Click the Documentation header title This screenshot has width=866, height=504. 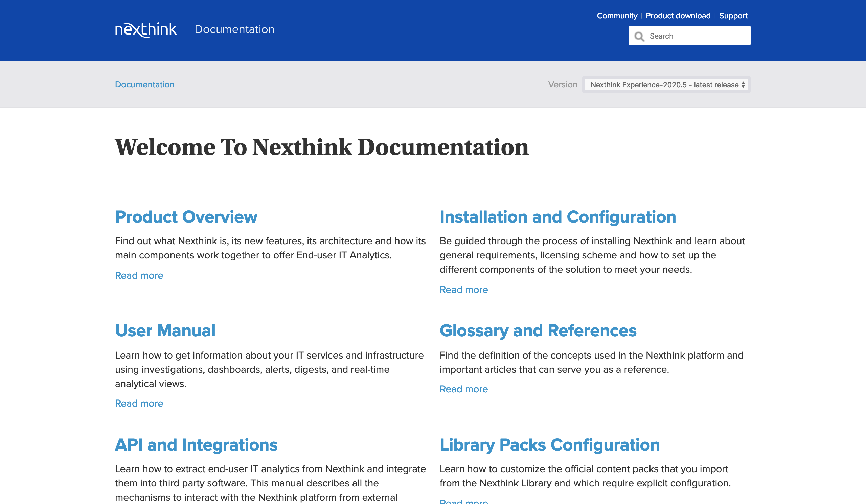(x=234, y=29)
